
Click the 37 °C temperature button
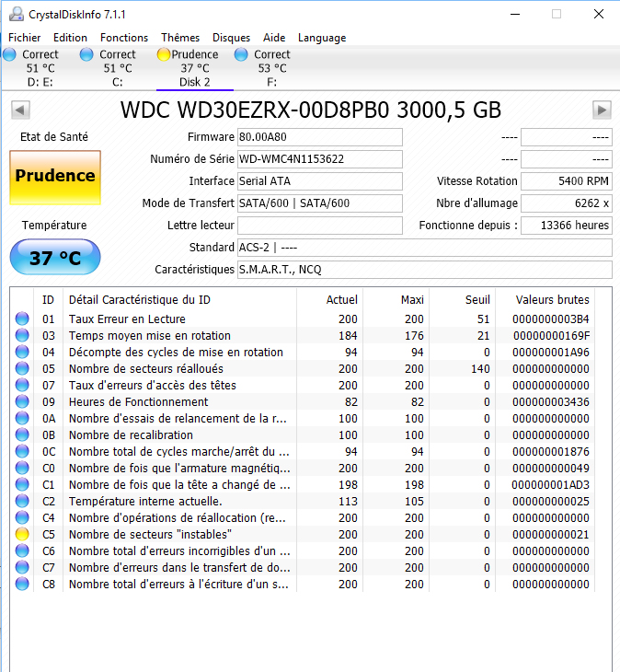tap(54, 258)
